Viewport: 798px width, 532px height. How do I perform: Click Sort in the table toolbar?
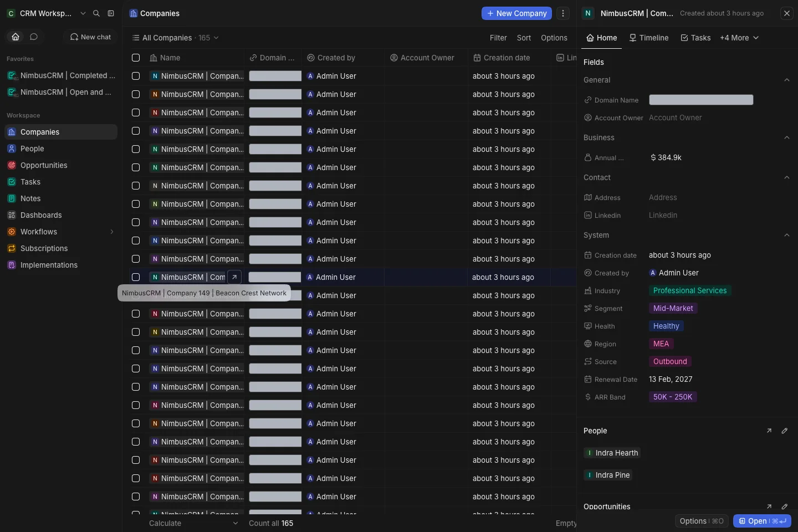(x=524, y=38)
